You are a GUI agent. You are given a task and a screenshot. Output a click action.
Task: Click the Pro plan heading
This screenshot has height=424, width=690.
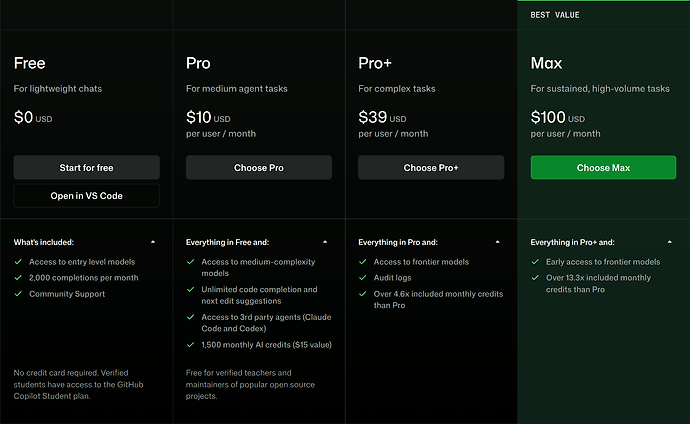point(198,63)
